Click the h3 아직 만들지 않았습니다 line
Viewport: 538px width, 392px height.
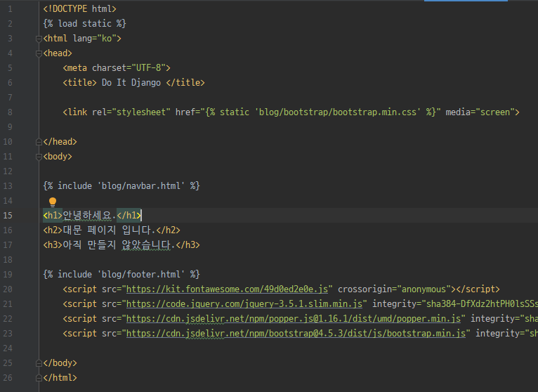click(122, 245)
